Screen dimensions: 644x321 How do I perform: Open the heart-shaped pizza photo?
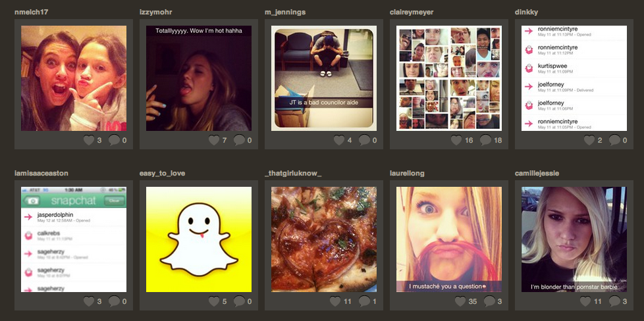click(x=324, y=239)
